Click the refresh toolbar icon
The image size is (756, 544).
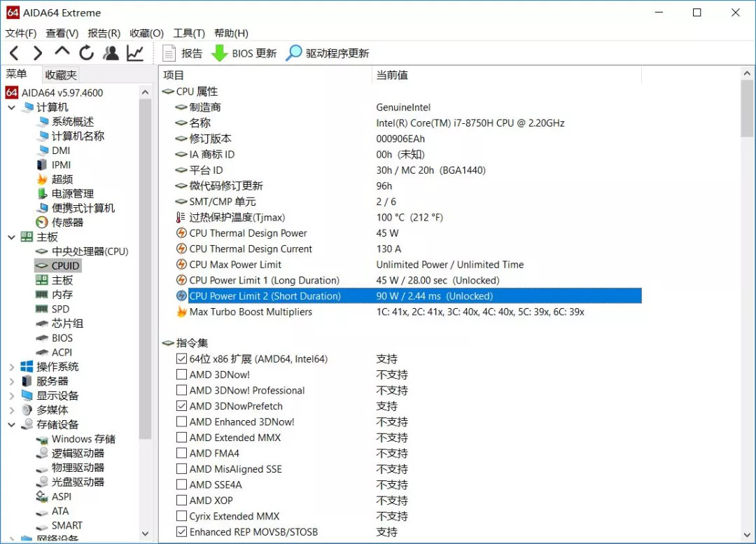tap(85, 53)
